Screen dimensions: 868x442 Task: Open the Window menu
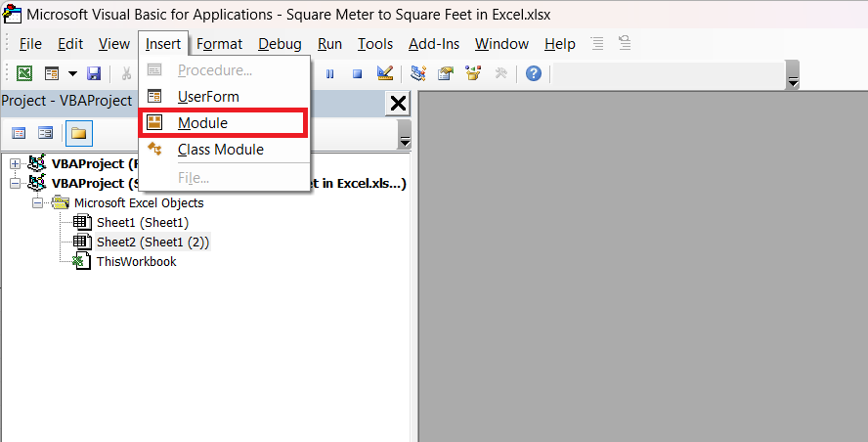click(x=501, y=44)
